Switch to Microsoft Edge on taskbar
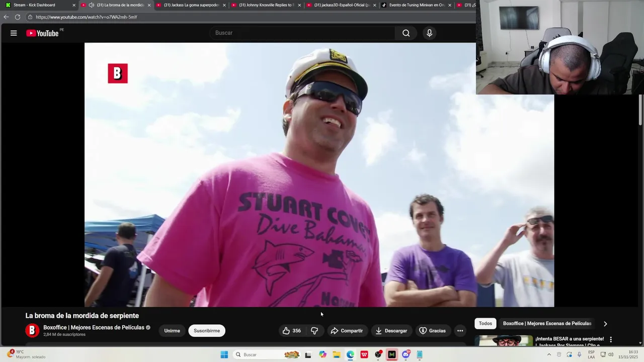The image size is (644, 362). [350, 355]
